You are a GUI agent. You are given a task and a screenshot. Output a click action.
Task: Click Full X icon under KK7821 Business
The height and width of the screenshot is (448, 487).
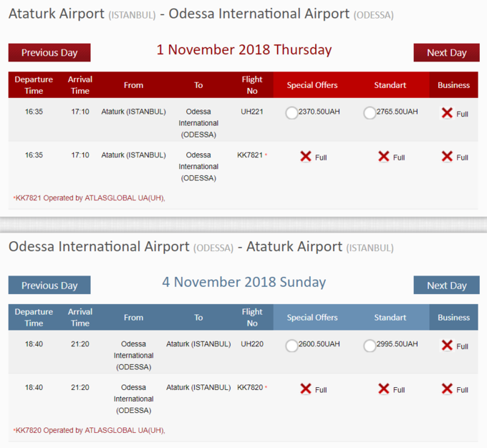click(x=447, y=157)
